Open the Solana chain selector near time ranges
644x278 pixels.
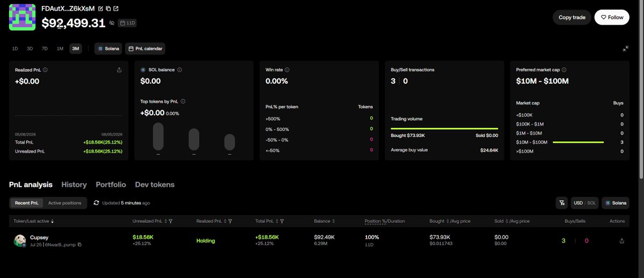pos(108,48)
